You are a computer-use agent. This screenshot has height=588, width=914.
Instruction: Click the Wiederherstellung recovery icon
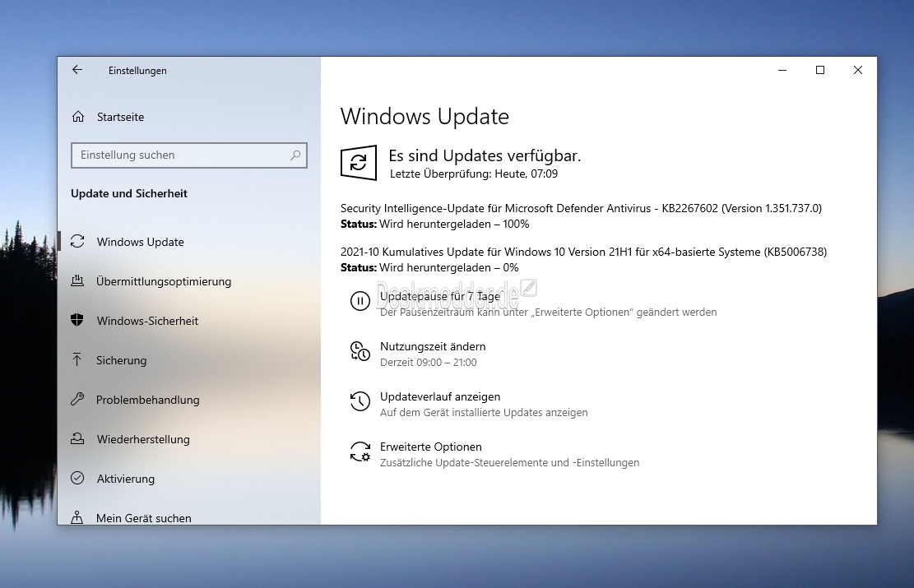[77, 439]
